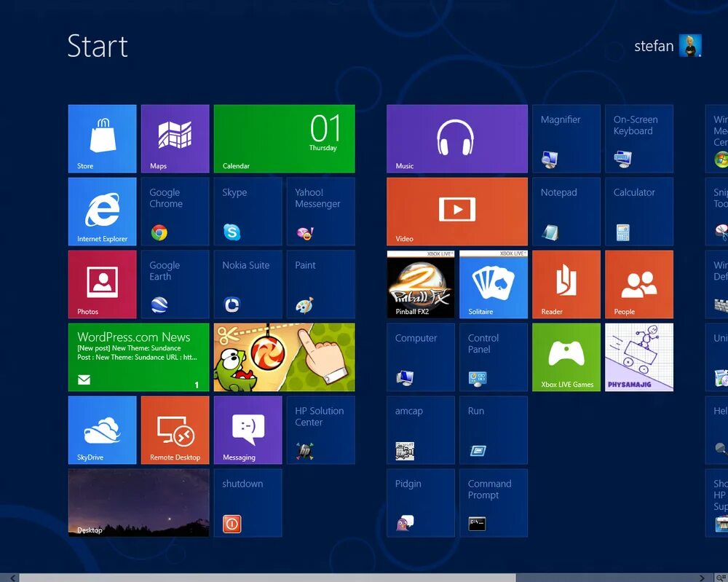The image size is (728, 582).
Task: Open On-Screen Keyboard tile
Action: (x=639, y=138)
